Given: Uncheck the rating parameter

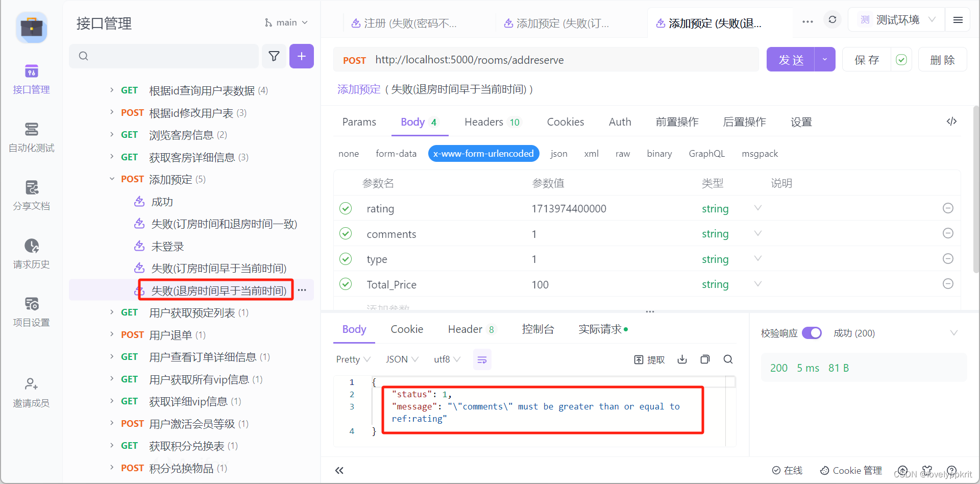Looking at the screenshot, I should tap(346, 208).
